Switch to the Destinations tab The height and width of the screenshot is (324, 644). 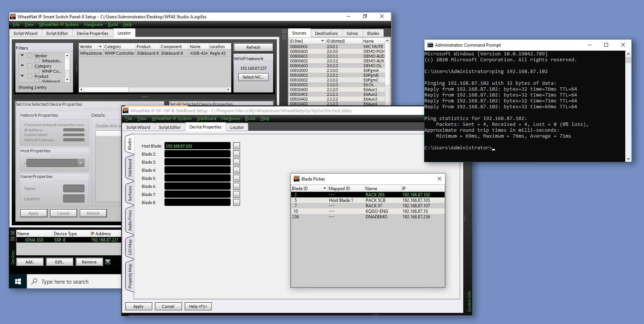(x=326, y=33)
